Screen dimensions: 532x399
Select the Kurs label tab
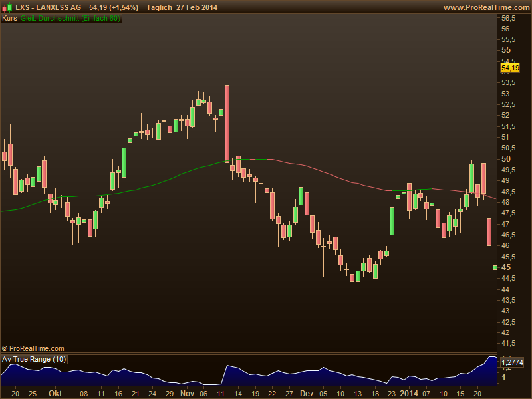[9, 18]
